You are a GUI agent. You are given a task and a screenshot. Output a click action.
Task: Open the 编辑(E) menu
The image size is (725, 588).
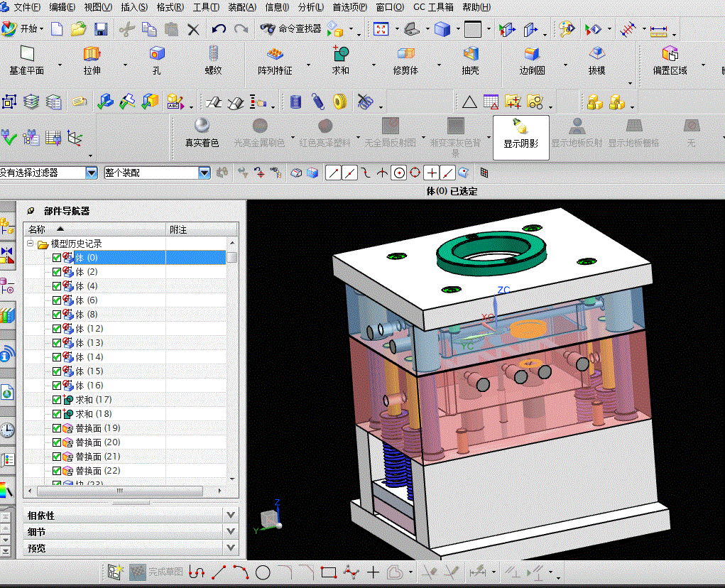[x=62, y=7]
